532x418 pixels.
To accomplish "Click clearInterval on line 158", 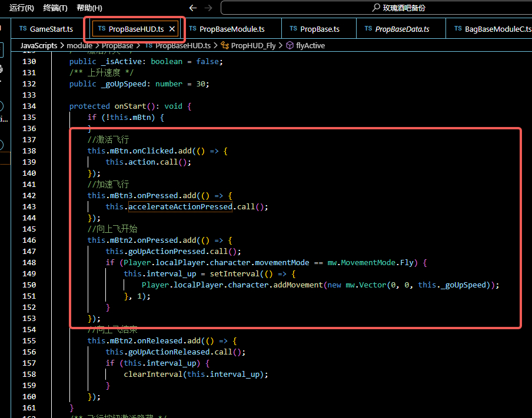I will point(154,374).
